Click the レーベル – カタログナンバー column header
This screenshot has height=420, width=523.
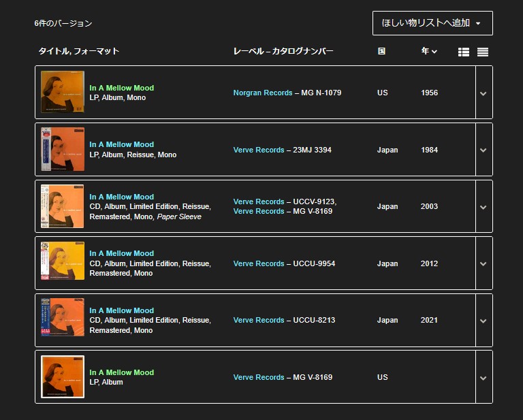coord(283,51)
